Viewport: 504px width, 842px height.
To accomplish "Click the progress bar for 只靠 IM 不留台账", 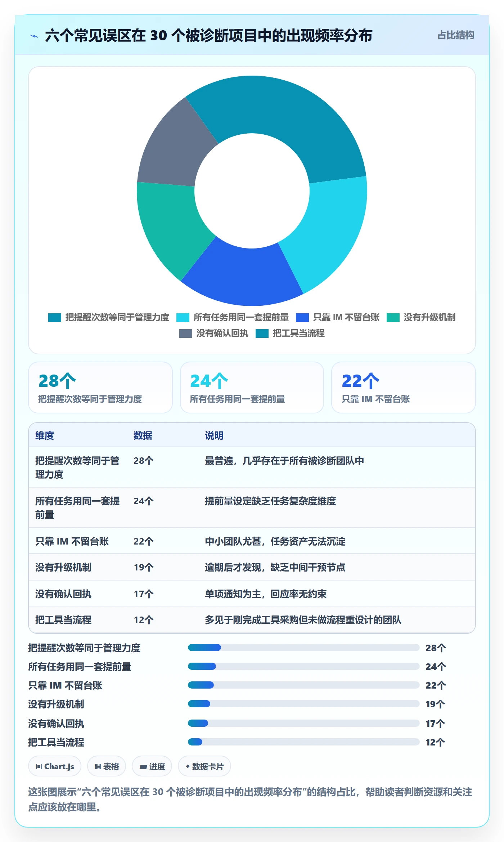I will [304, 685].
